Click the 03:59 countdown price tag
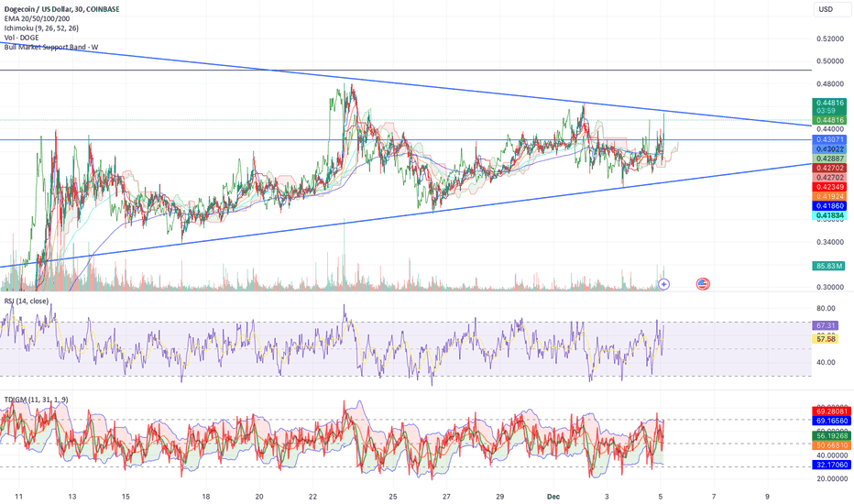 [x=829, y=111]
